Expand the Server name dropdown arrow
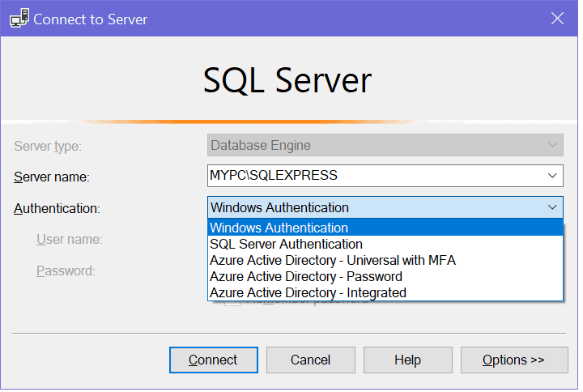The width and height of the screenshot is (583, 392). 552,176
